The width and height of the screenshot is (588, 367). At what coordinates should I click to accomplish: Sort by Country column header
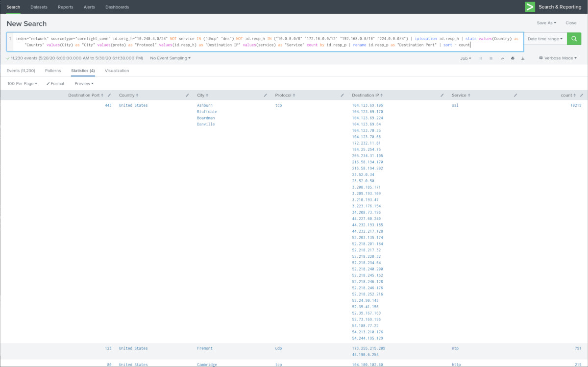coord(128,95)
